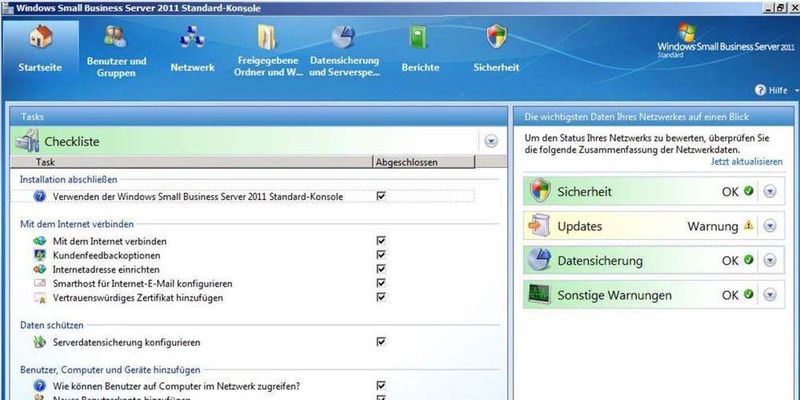Select the Installation abschließen group heading
Viewport: 800px width, 400px height.
click(68, 180)
